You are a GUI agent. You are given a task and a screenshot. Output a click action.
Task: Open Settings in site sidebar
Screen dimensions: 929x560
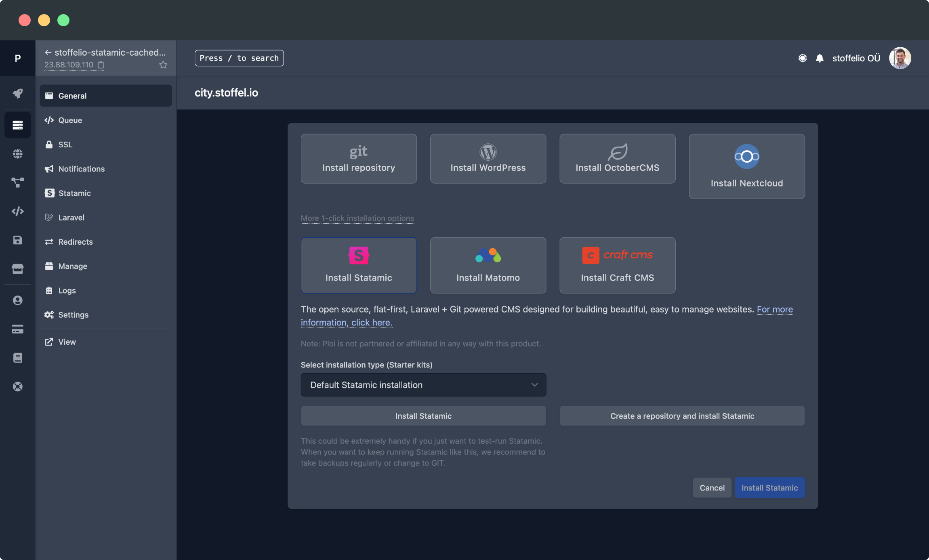(x=106, y=315)
